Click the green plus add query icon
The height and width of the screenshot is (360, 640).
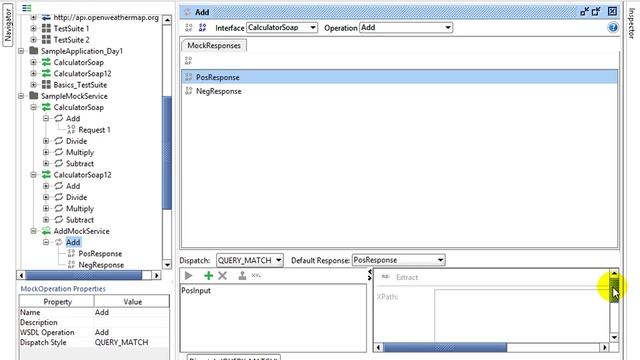pos(209,276)
